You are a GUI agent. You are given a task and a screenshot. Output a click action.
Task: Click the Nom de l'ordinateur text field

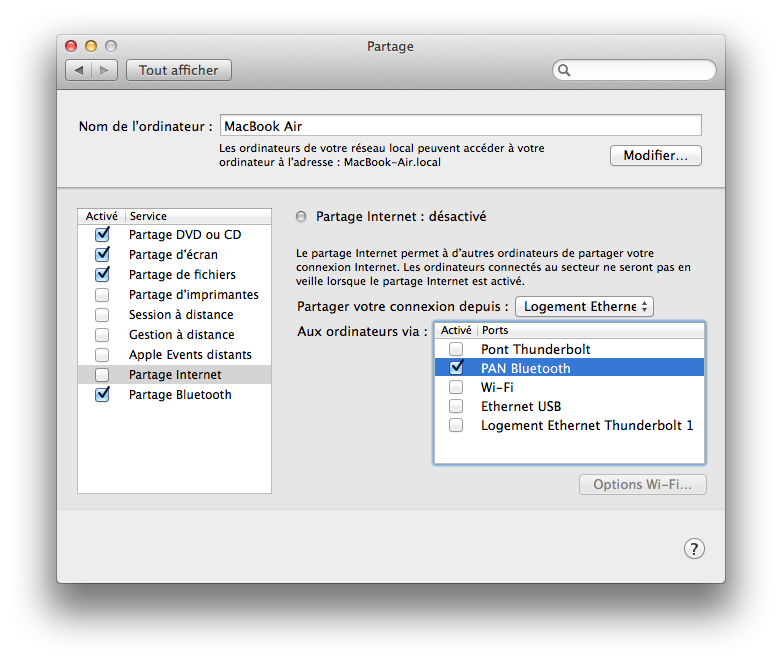461,125
